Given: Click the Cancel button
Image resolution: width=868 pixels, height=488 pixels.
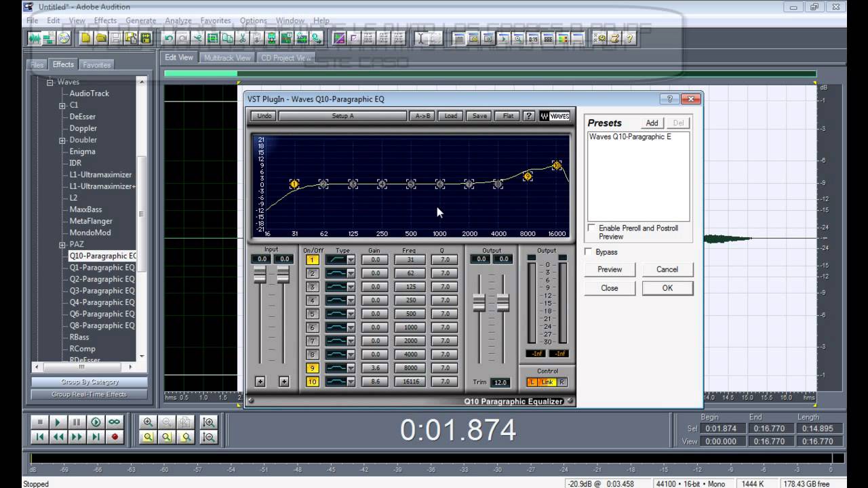Looking at the screenshot, I should tap(667, 269).
